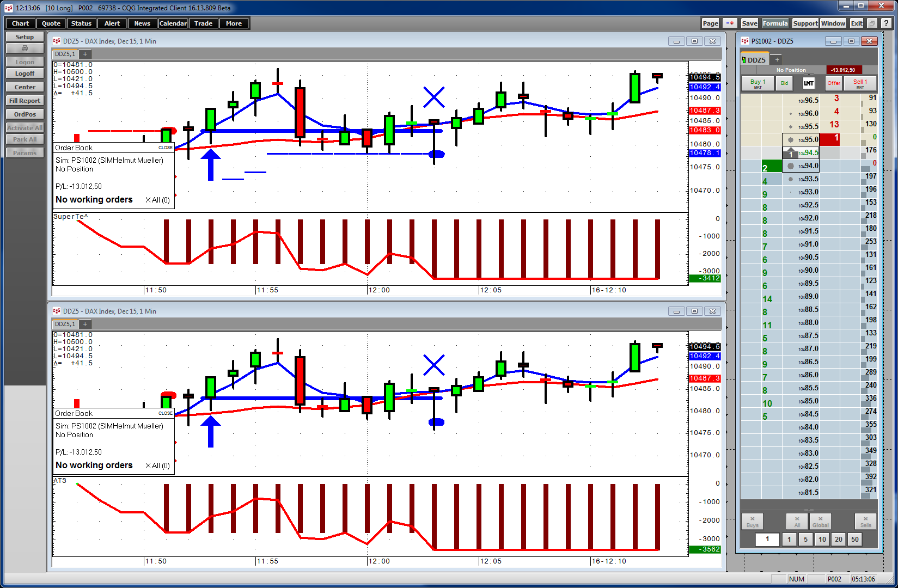Open the Alert menu button
Image resolution: width=898 pixels, height=588 pixels.
click(112, 23)
